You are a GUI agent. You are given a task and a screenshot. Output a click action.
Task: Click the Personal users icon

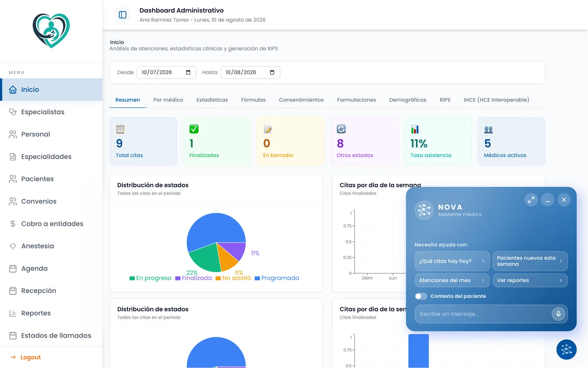pos(13,134)
